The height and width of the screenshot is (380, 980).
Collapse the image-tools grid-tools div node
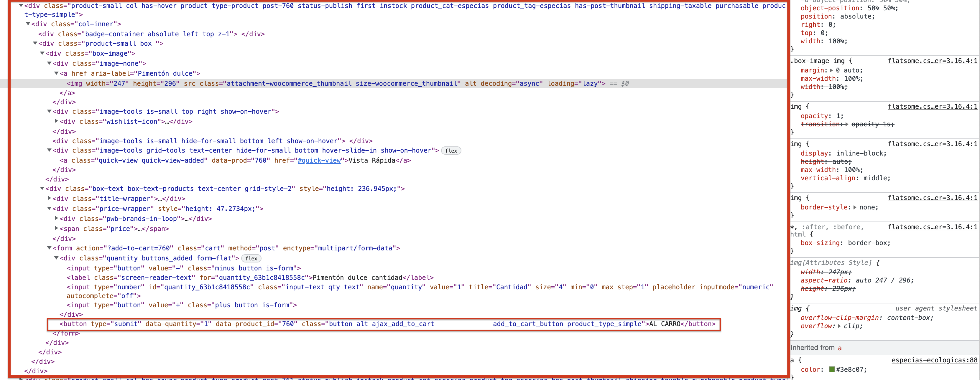point(49,150)
